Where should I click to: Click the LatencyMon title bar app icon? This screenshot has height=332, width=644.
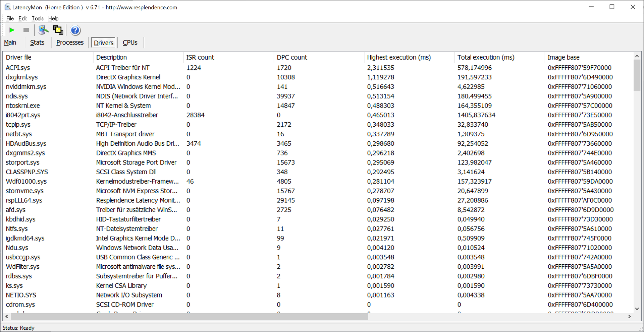(7, 7)
